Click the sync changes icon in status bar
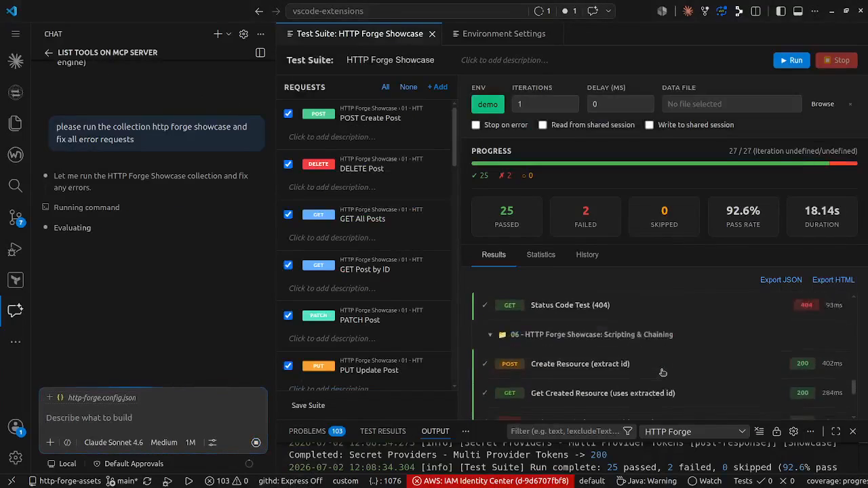The image size is (868, 488). coord(149,481)
